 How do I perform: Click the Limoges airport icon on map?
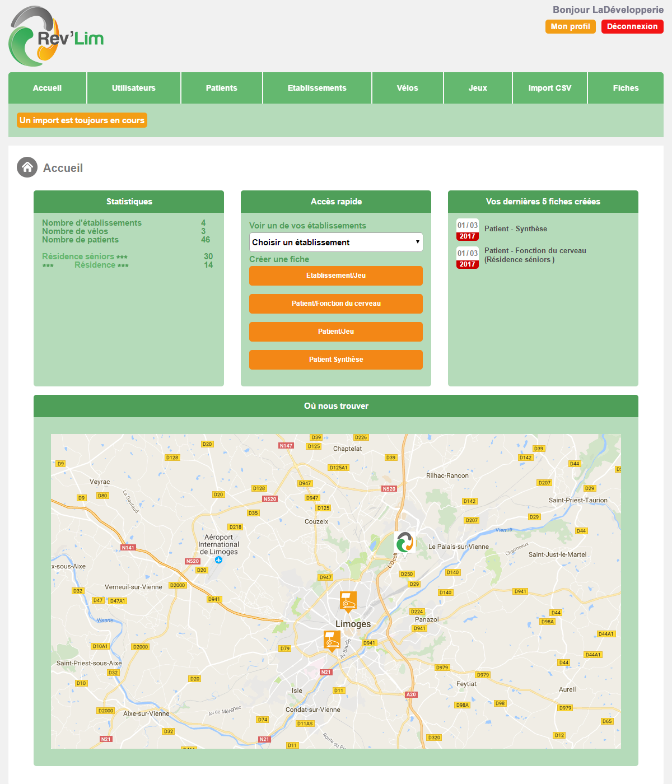(x=218, y=560)
